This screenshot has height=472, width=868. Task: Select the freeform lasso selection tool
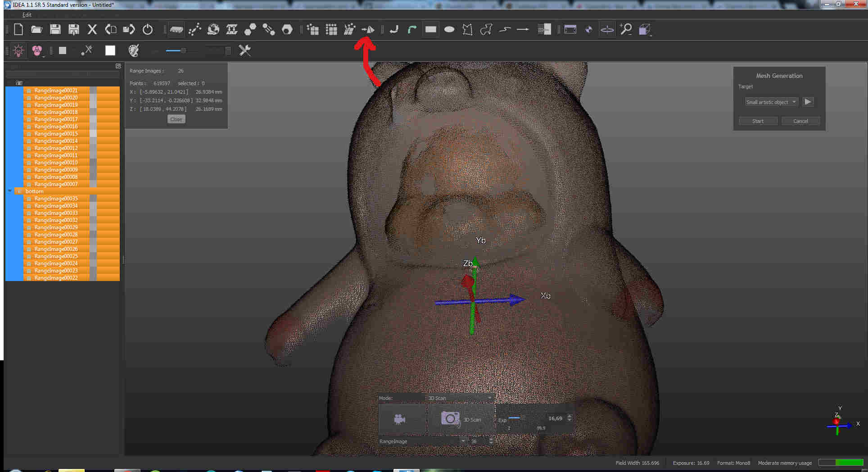(x=486, y=30)
